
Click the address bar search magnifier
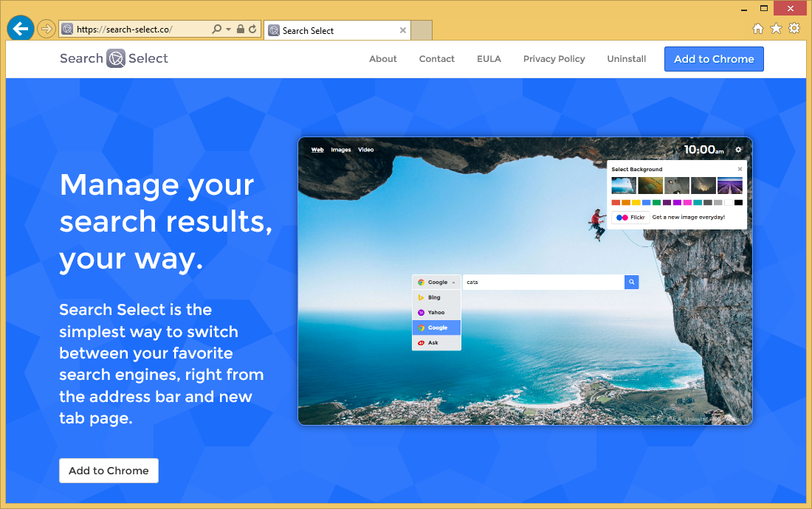pos(217,30)
